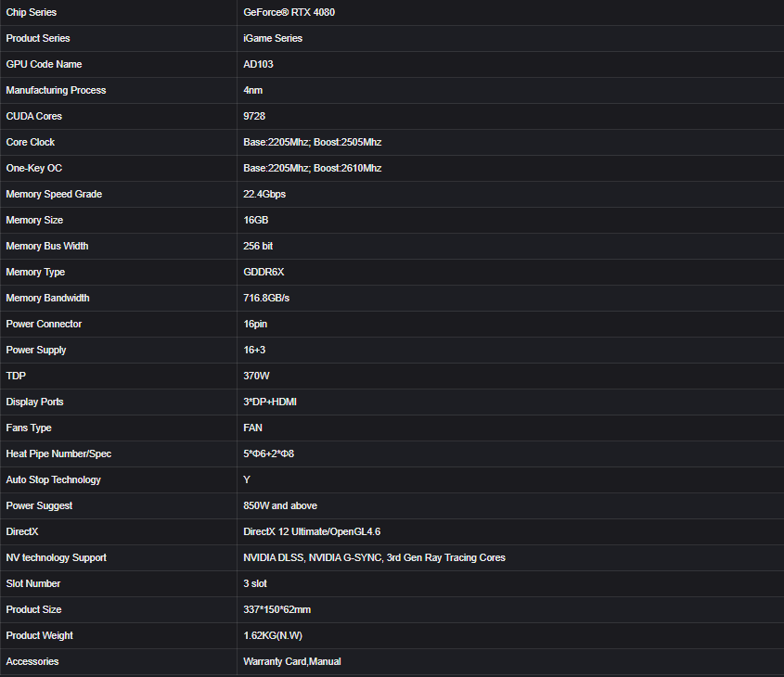Select the iGame Series value text
The image size is (784, 677).
tap(273, 39)
